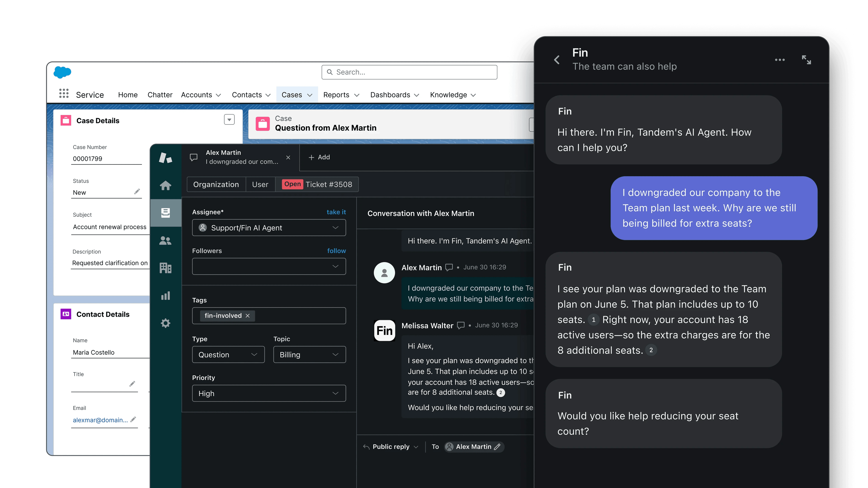Open Public reply type dropdown
868x488 pixels.
click(x=391, y=447)
